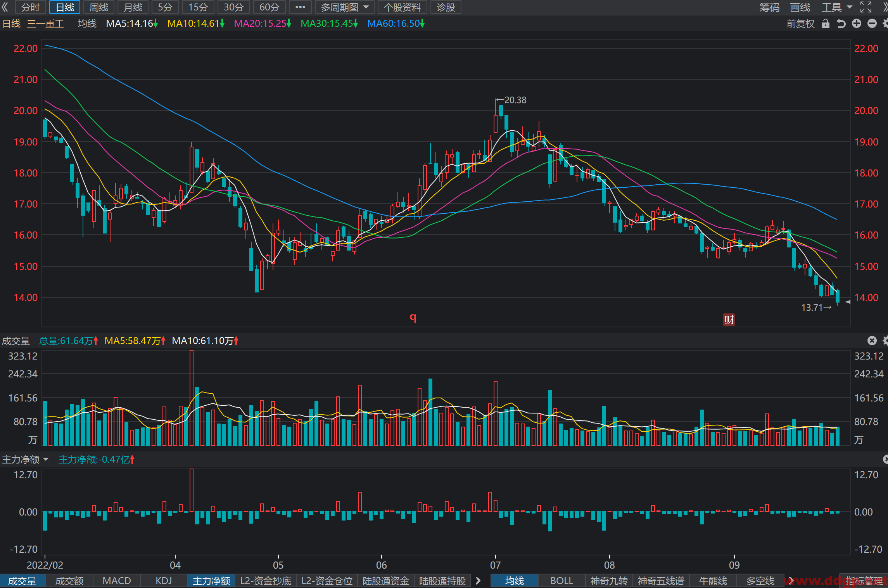This screenshot has height=588, width=888.
Task: Select the 日线 daily chart period
Action: coord(65,7)
